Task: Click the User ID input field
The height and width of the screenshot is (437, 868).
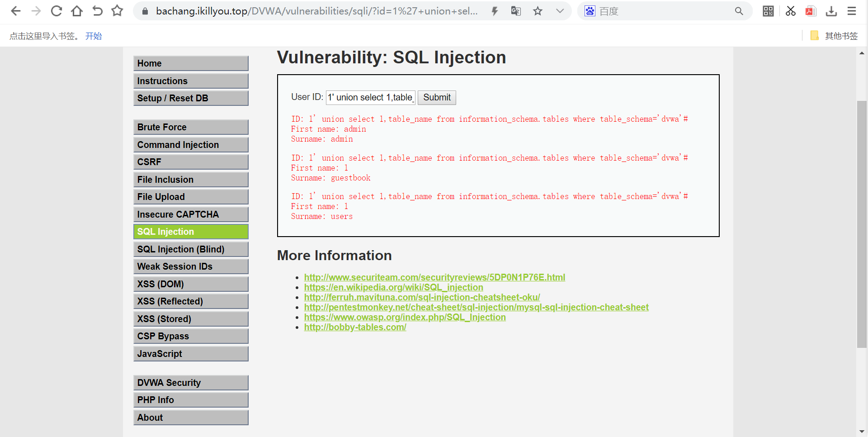Action: point(370,97)
